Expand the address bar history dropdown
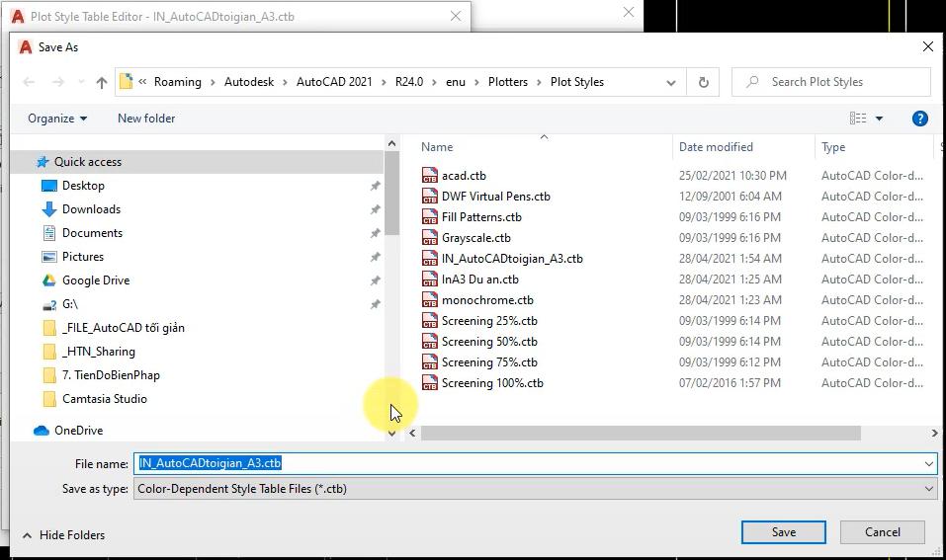The image size is (946, 560). pyautogui.click(x=671, y=83)
